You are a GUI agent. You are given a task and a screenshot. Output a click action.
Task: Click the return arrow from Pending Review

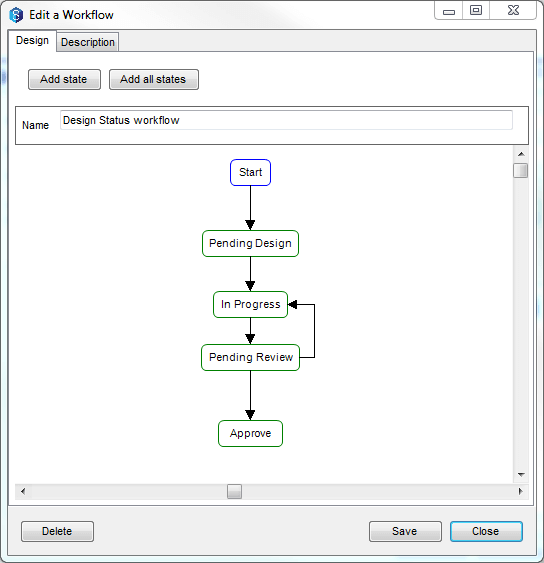pos(314,331)
